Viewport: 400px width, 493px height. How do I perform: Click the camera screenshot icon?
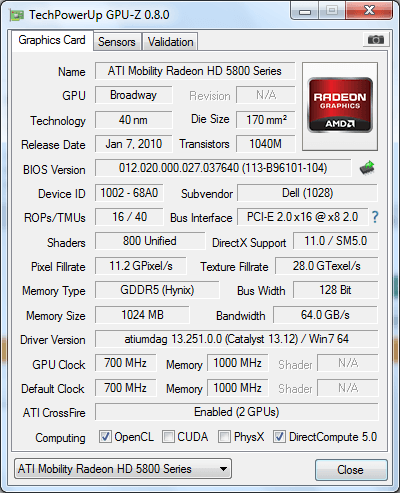tap(376, 40)
